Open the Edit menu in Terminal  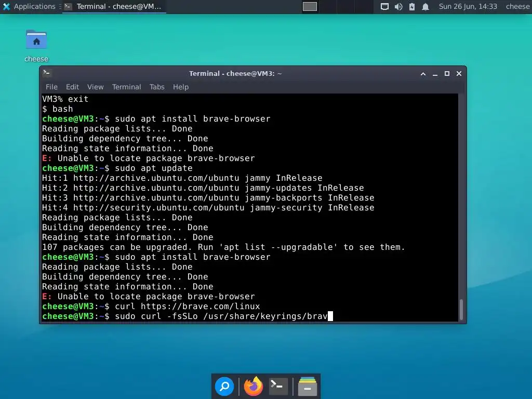coord(72,87)
